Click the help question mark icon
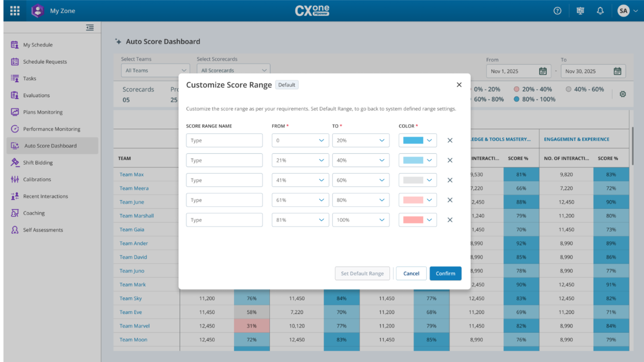644x362 pixels. point(557,11)
